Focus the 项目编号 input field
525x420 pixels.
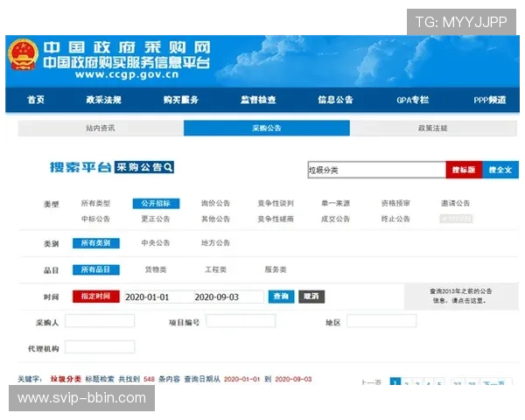(241, 321)
